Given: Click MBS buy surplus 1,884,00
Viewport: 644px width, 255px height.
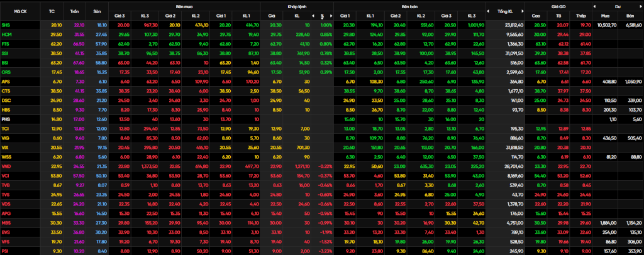Looking at the screenshot, I should click(608, 223).
